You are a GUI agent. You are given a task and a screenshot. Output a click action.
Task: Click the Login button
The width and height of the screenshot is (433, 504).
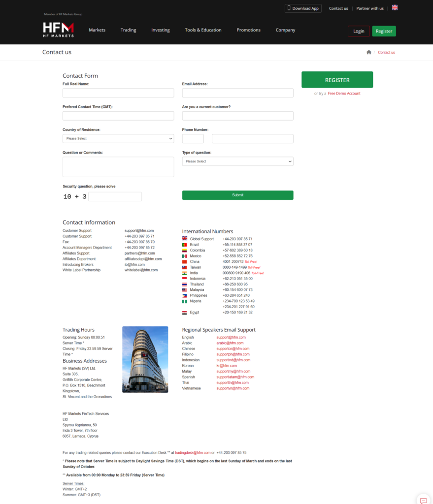point(359,31)
